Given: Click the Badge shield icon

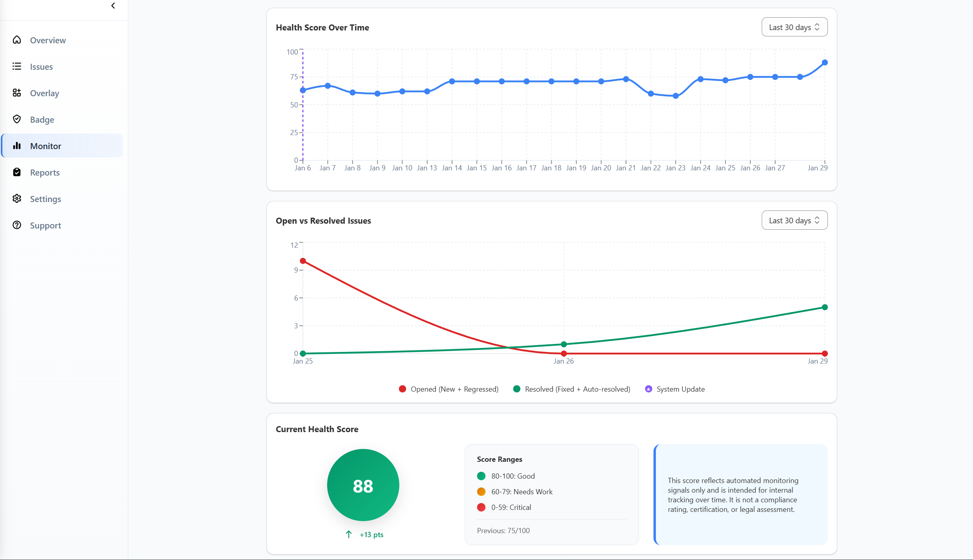Looking at the screenshot, I should pos(17,119).
